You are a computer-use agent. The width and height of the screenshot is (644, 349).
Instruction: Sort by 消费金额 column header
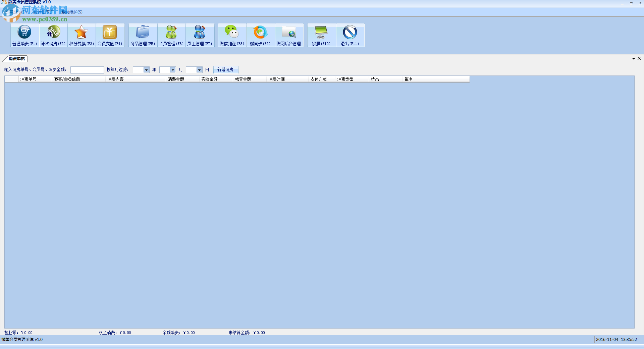183,79
